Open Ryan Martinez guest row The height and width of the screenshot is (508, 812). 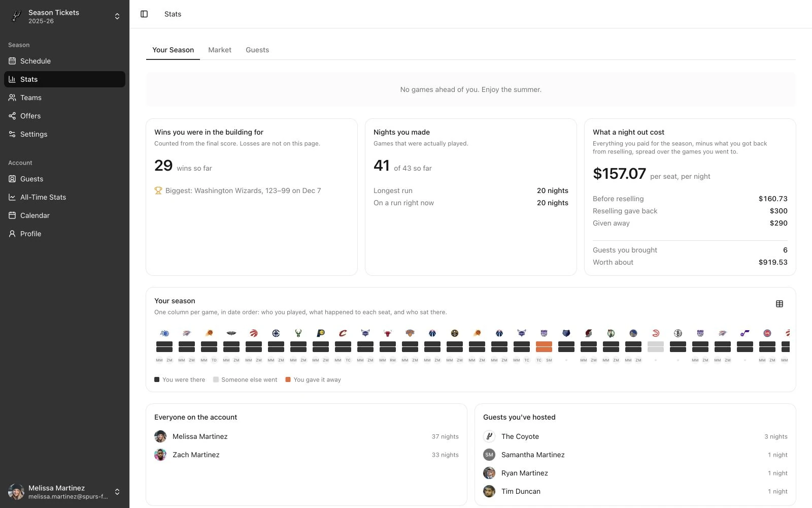[635, 473]
